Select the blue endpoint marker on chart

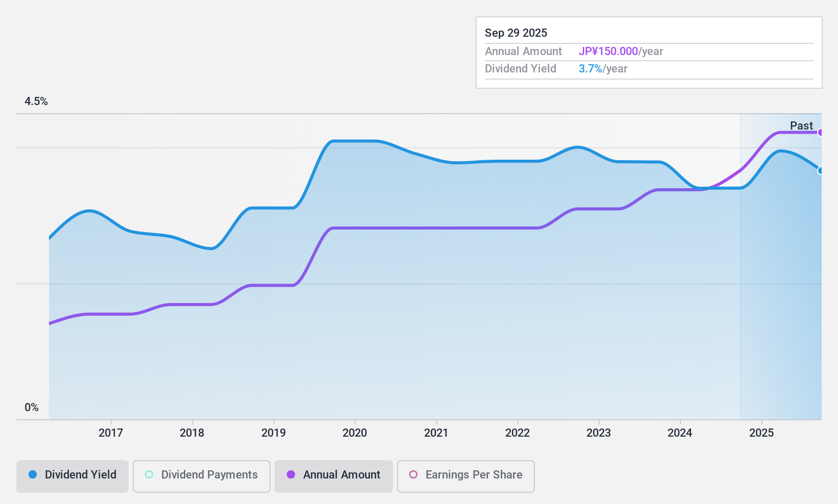[821, 171]
